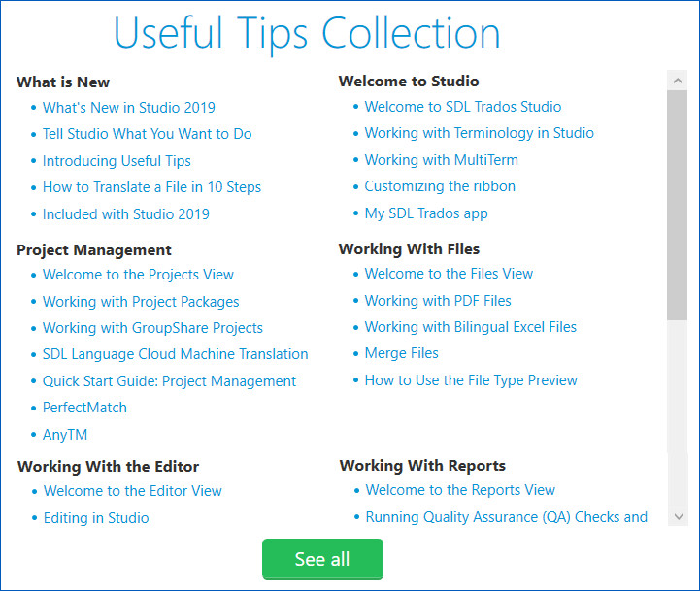Open My SDL Trados app link
700x591 pixels.
[426, 213]
